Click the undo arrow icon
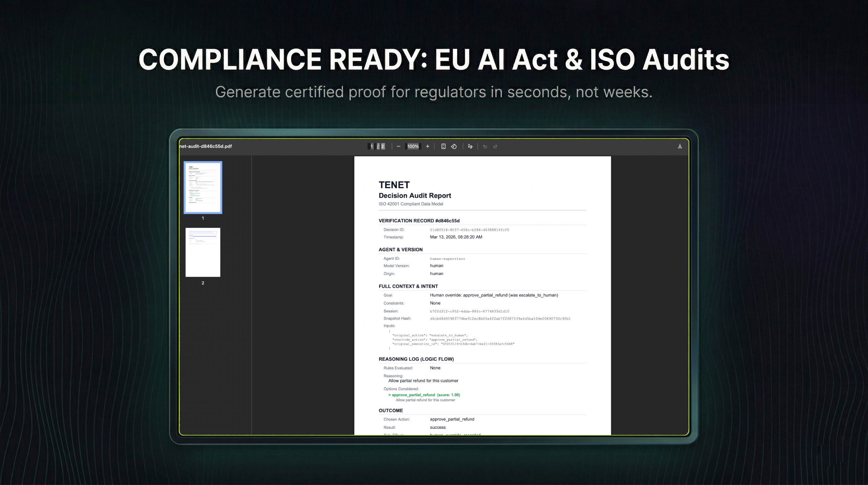Viewport: 868px width, 485px height. [485, 147]
